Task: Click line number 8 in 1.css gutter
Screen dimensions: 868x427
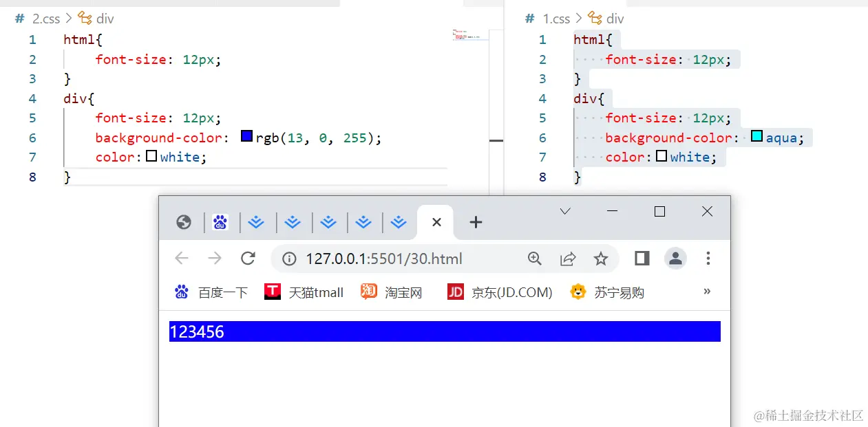Action: pyautogui.click(x=542, y=177)
